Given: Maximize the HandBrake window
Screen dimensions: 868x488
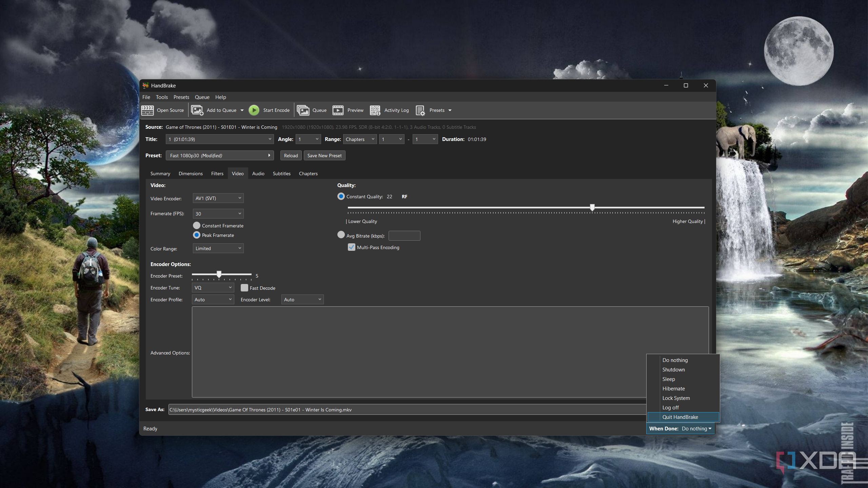Looking at the screenshot, I should pos(686,85).
